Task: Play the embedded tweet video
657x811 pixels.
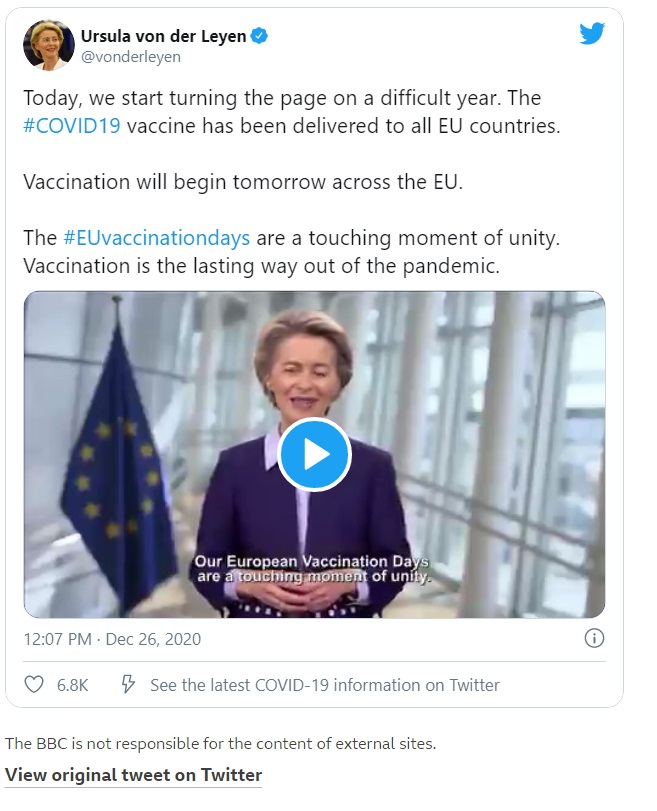Action: point(314,454)
